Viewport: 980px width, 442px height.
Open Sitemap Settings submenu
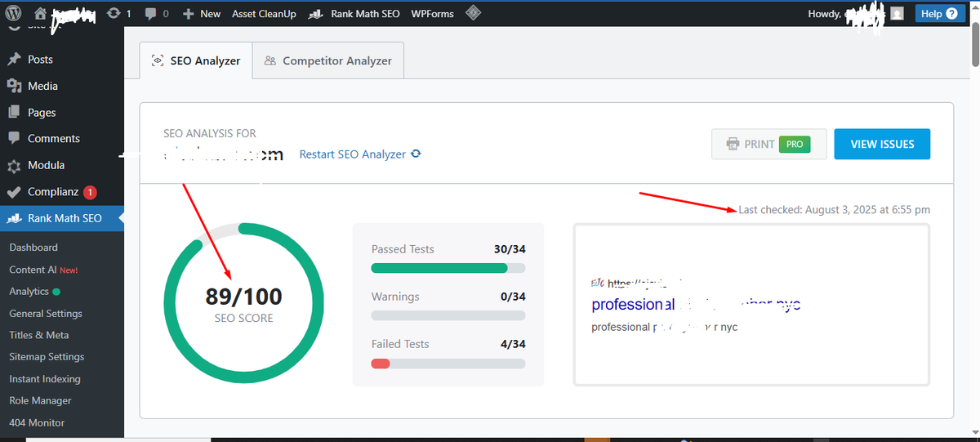pos(47,356)
